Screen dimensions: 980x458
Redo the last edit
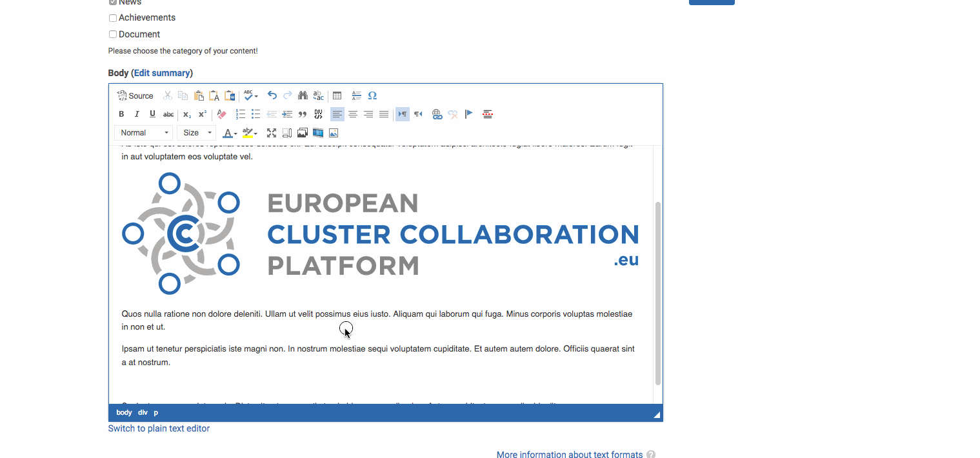click(288, 95)
